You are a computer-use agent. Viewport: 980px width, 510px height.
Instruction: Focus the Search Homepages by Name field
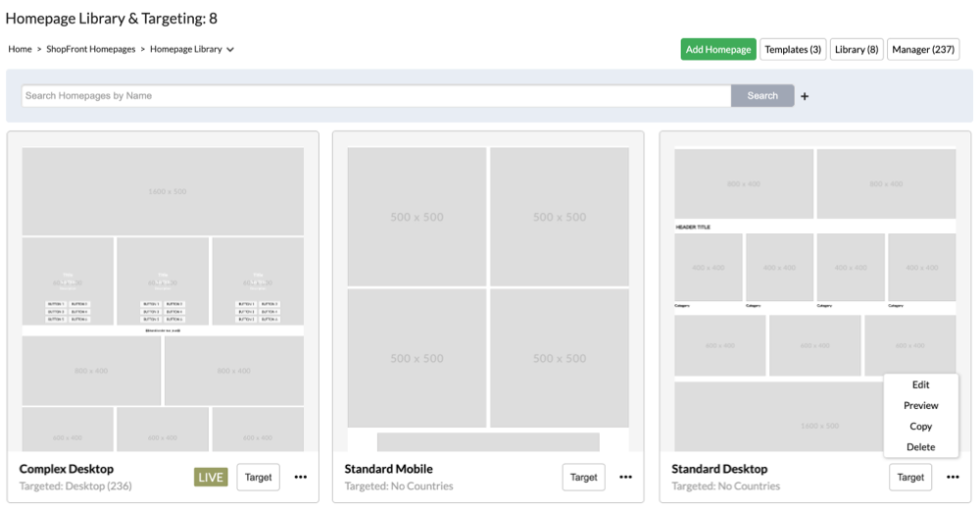tap(376, 96)
